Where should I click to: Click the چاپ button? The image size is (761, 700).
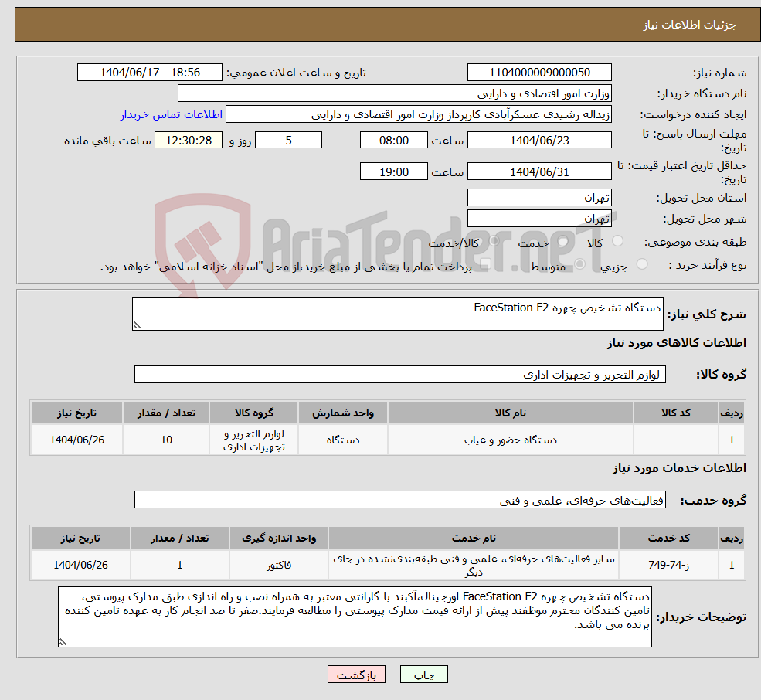click(x=423, y=674)
